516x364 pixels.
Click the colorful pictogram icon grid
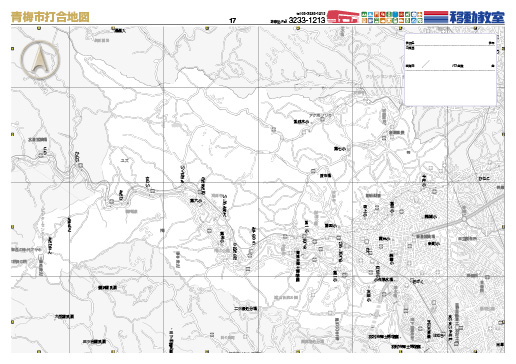coord(392,17)
